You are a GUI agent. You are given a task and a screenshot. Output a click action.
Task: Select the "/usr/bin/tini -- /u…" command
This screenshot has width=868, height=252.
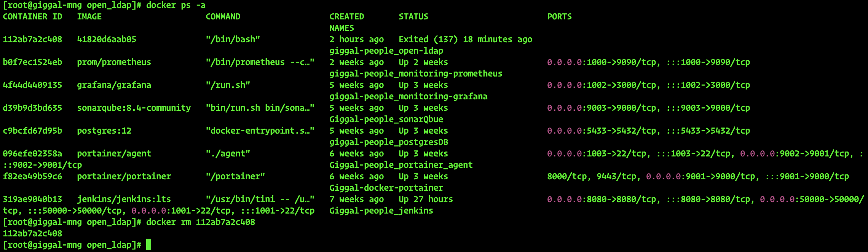coord(260,199)
